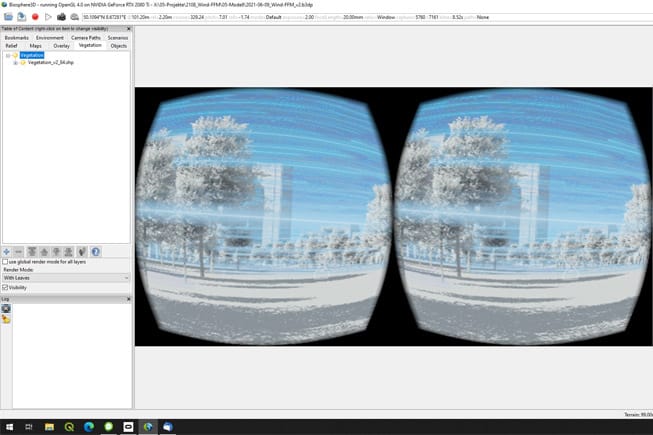653x435 pixels.
Task: Click the blue plus add layer icon
Action: click(x=7, y=251)
